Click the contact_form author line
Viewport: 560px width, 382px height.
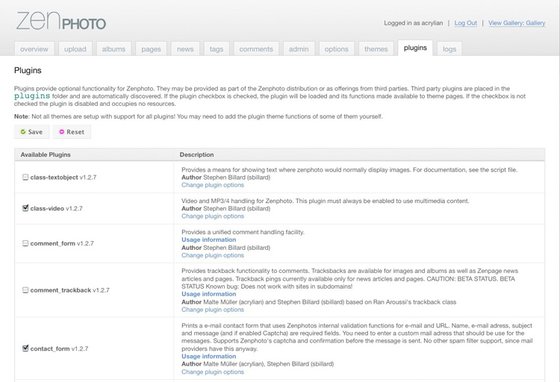tap(258, 364)
